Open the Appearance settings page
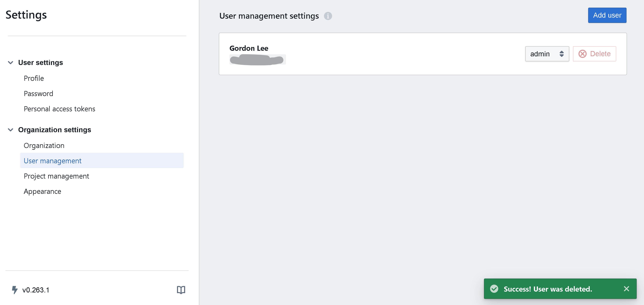This screenshot has height=305, width=644. point(42,191)
